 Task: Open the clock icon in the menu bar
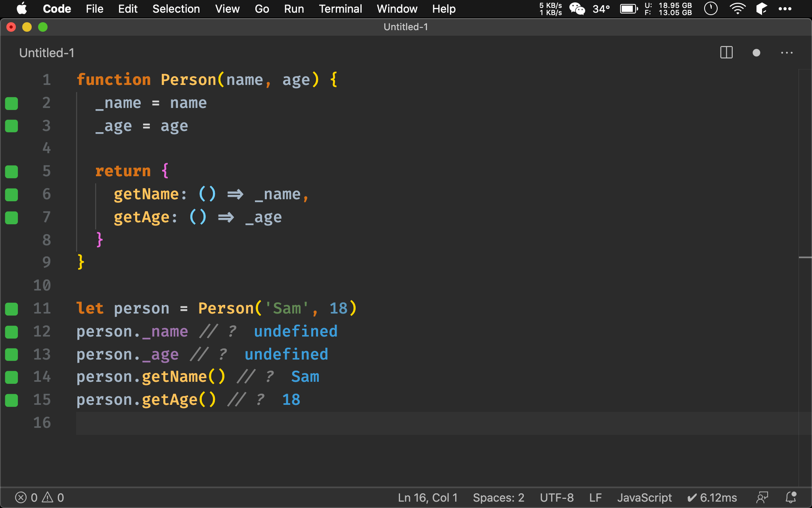click(710, 9)
